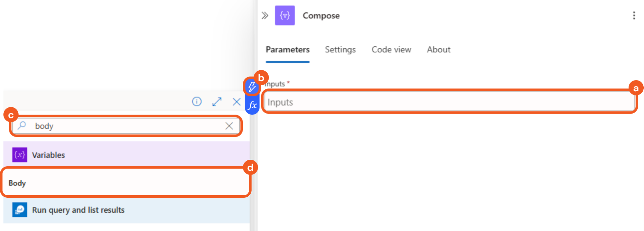Viewport: 644px width, 231px height.
Task: Click the Variables group icon
Action: 19,155
